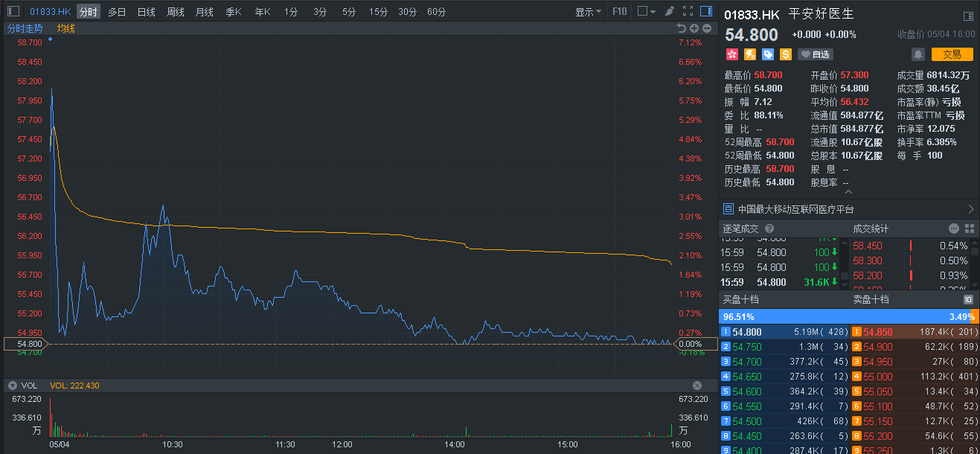The image size is (980, 454).
Task: Click the more options dots in 成交统计
Action: pos(954,228)
